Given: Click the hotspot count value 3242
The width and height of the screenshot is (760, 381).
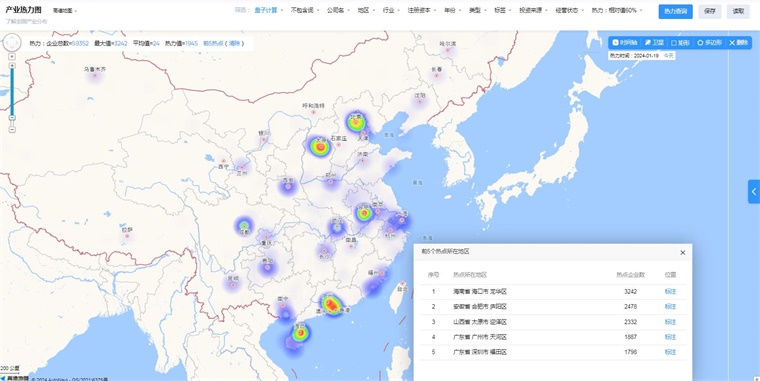Looking at the screenshot, I should click(631, 291).
